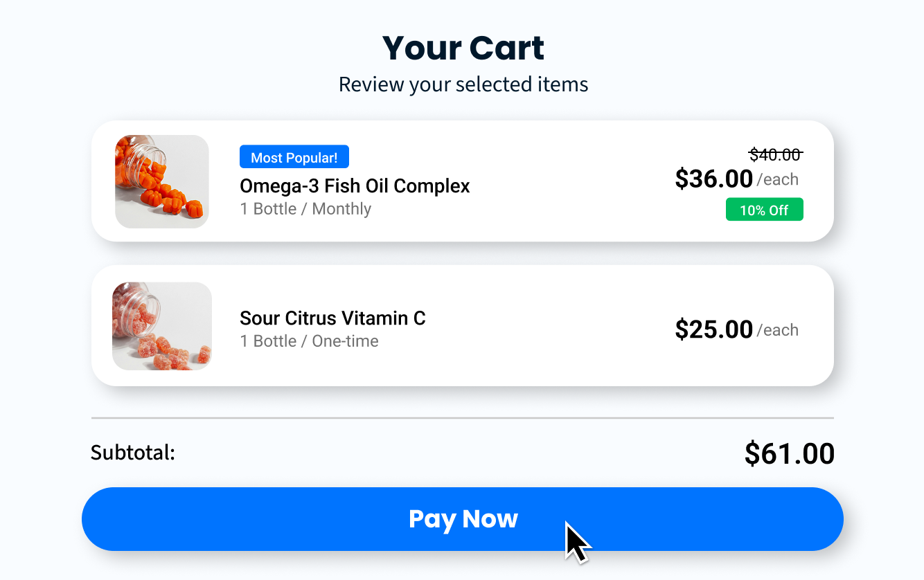Click the 1 Bottle / One-time purchase text

click(309, 341)
